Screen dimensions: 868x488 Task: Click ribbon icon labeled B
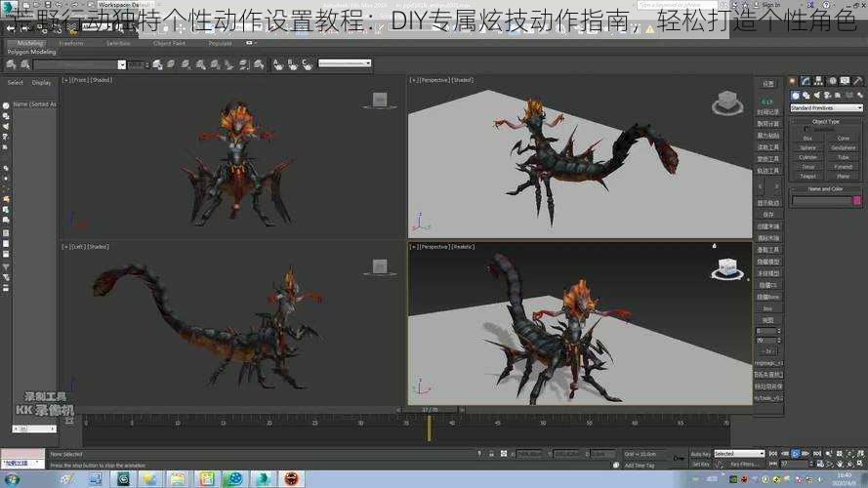[x=292, y=64]
